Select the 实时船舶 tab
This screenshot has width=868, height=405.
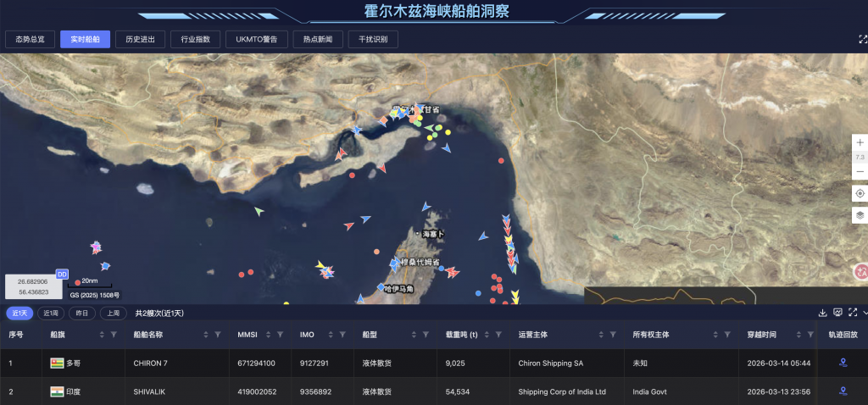[86, 39]
